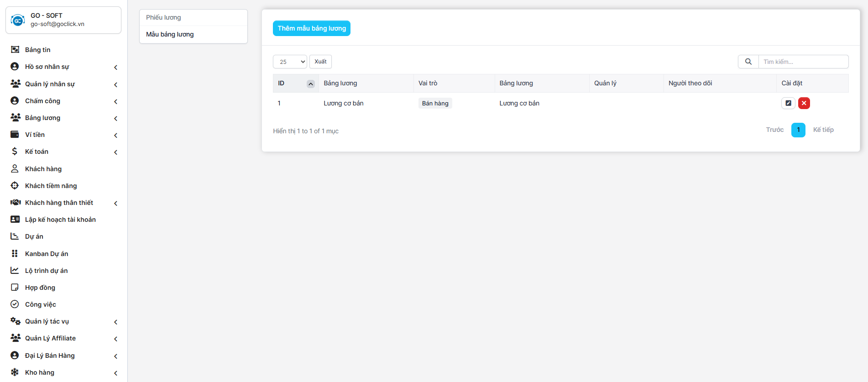Open Bảng tin from the sidebar
Viewport: 868px width, 382px height.
tap(37, 50)
